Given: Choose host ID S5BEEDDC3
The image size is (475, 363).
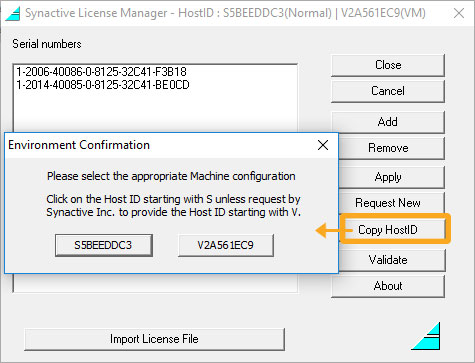Looking at the screenshot, I should [x=104, y=245].
